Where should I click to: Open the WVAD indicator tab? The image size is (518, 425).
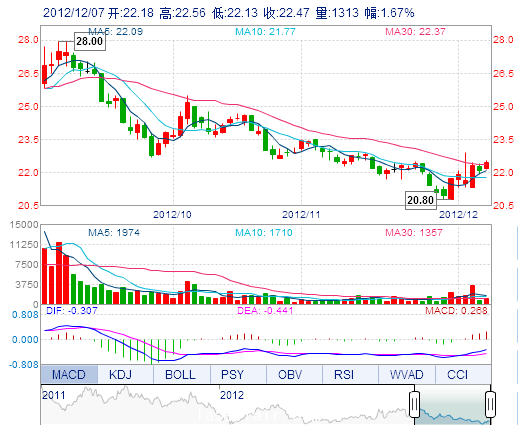(x=407, y=374)
